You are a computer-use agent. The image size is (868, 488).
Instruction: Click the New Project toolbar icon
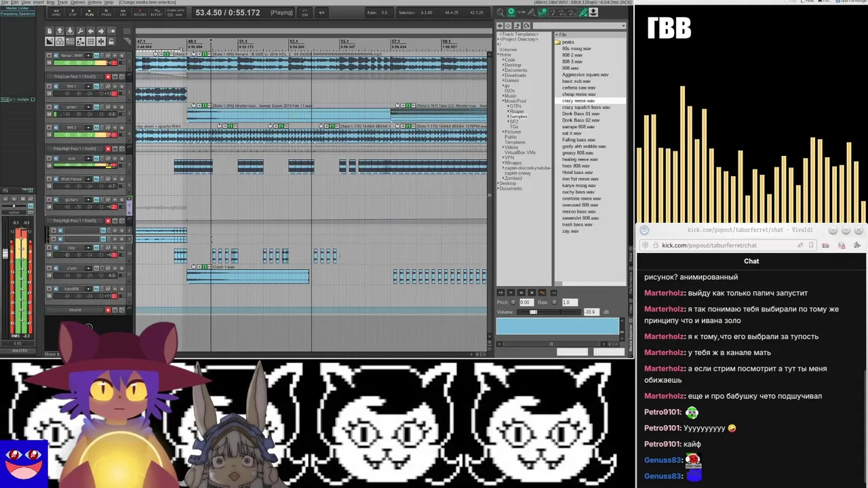tap(50, 31)
